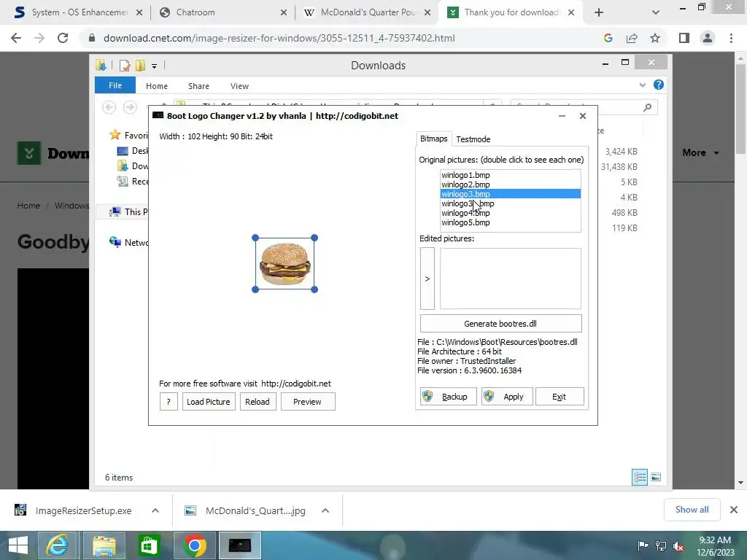Open the Home ribbon tab in Downloads window
Viewport: 747px width, 560px height.
tap(157, 86)
